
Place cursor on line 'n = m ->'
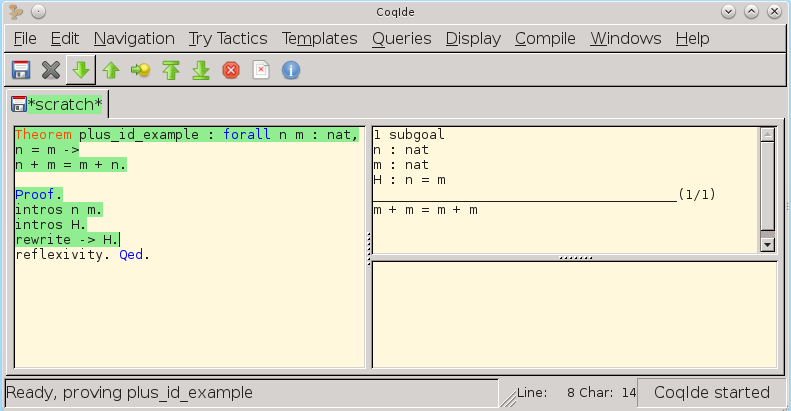coord(47,150)
